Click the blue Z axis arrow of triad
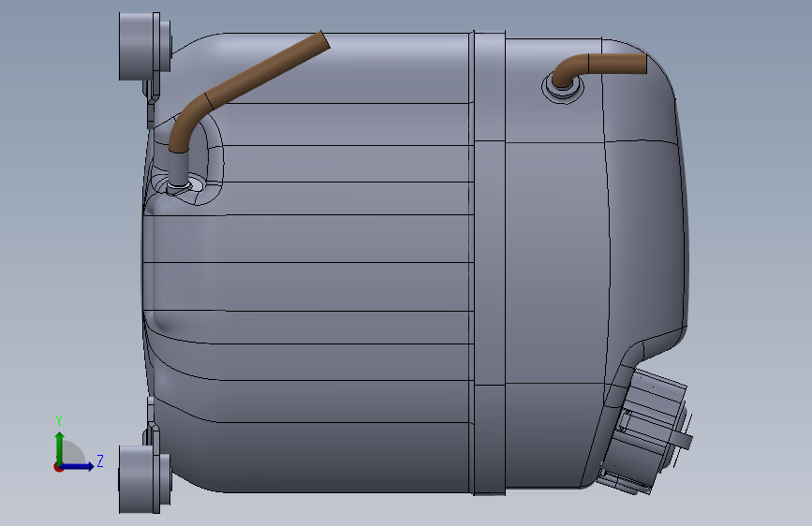This screenshot has height=526, width=812. [x=78, y=466]
